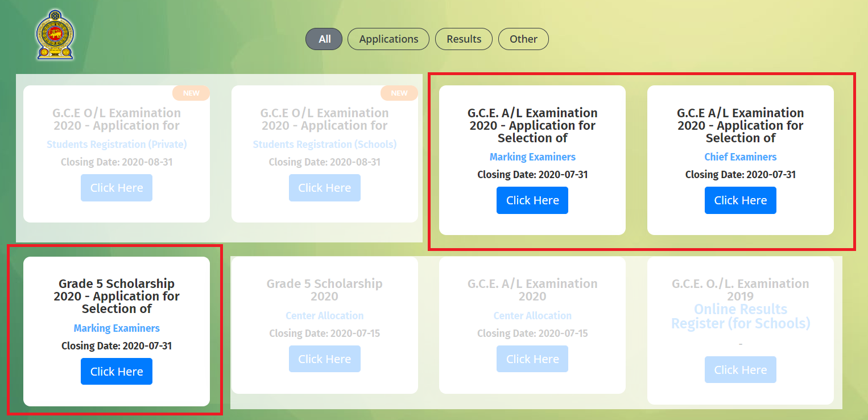Switch to the Other filter tab
Viewport: 868px width, 420px height.
[x=523, y=39]
